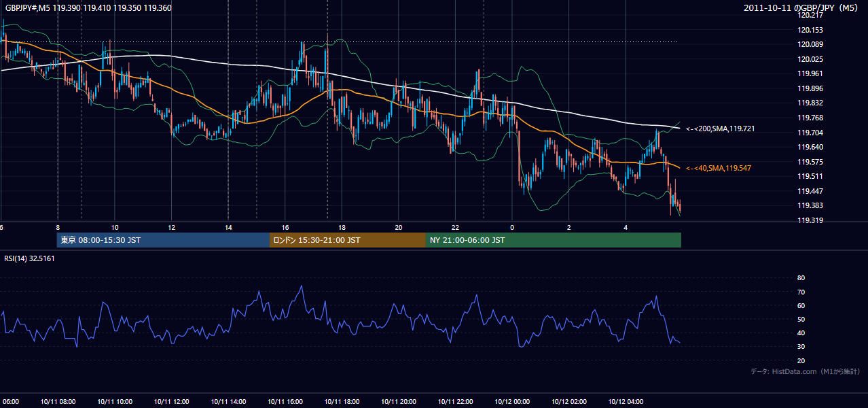Click price axis value 120.217
This screenshot has width=868, height=408.
click(812, 15)
